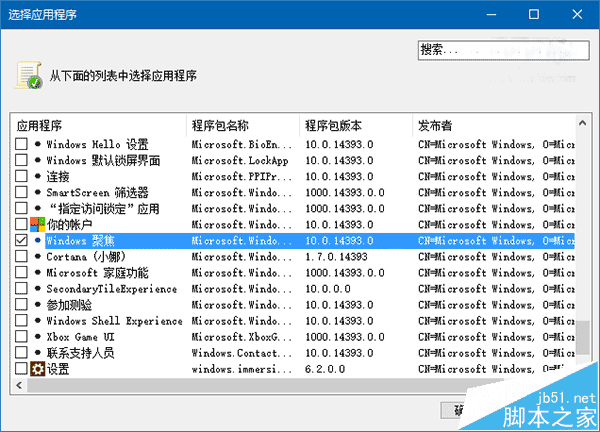Select the SmartScreen 筛选器 row name
The width and height of the screenshot is (600, 432).
(x=97, y=192)
